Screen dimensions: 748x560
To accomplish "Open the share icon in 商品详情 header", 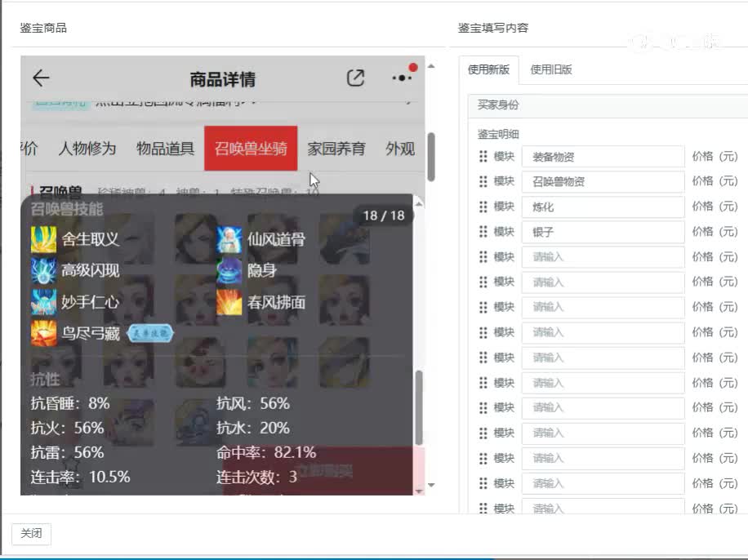I will (355, 78).
